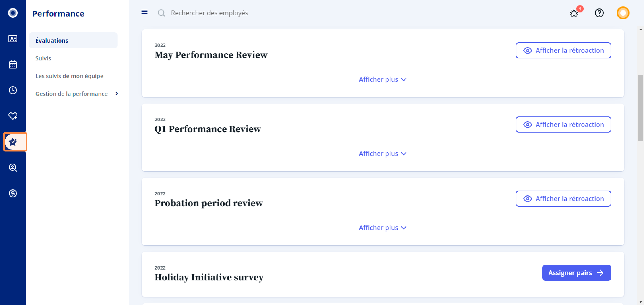Toggle the hamburger menu to collapse sidebar

pyautogui.click(x=144, y=12)
